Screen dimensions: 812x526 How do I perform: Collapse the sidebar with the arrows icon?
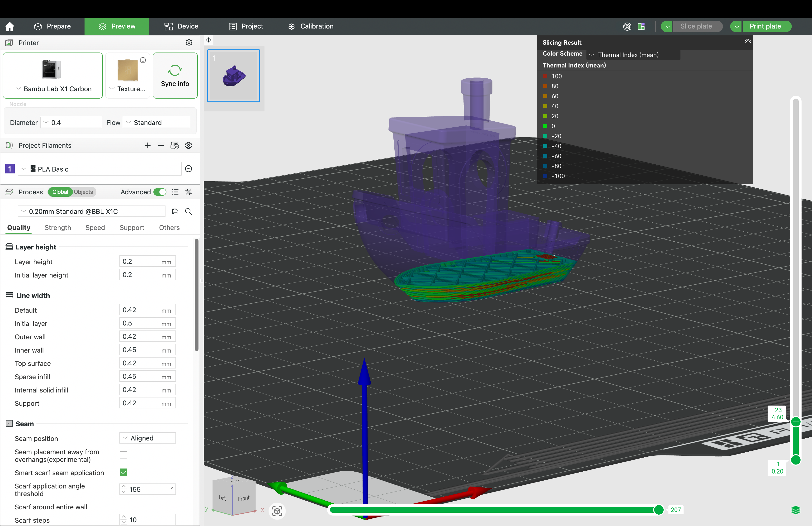pos(208,40)
